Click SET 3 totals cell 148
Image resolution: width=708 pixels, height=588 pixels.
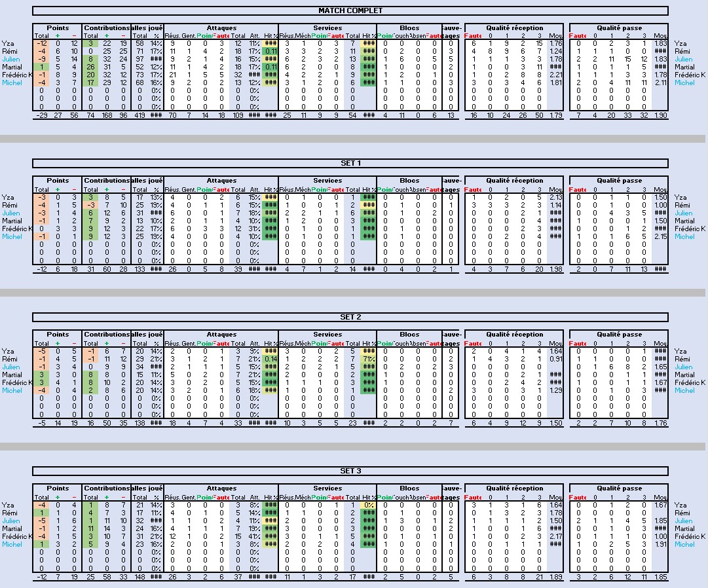pos(140,577)
